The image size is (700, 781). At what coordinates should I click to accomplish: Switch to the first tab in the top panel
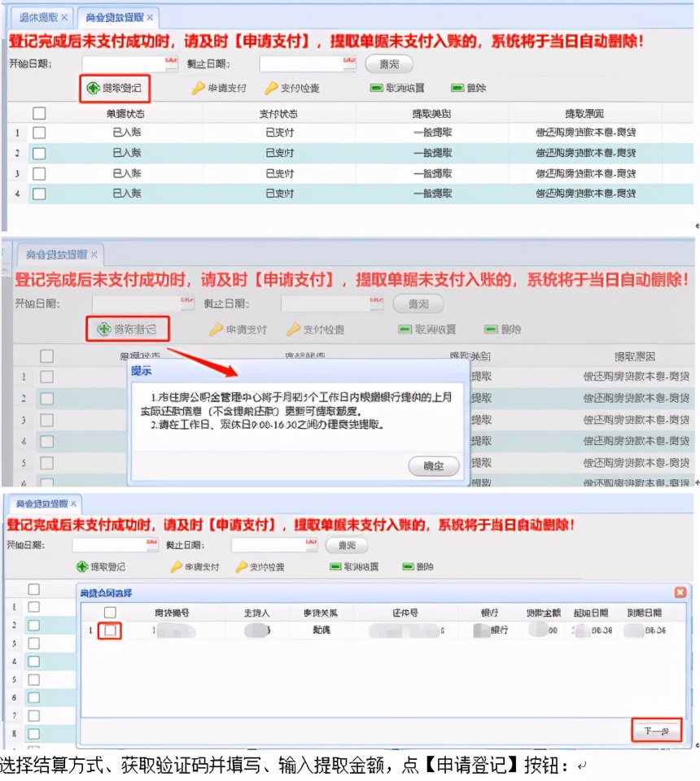click(x=39, y=16)
